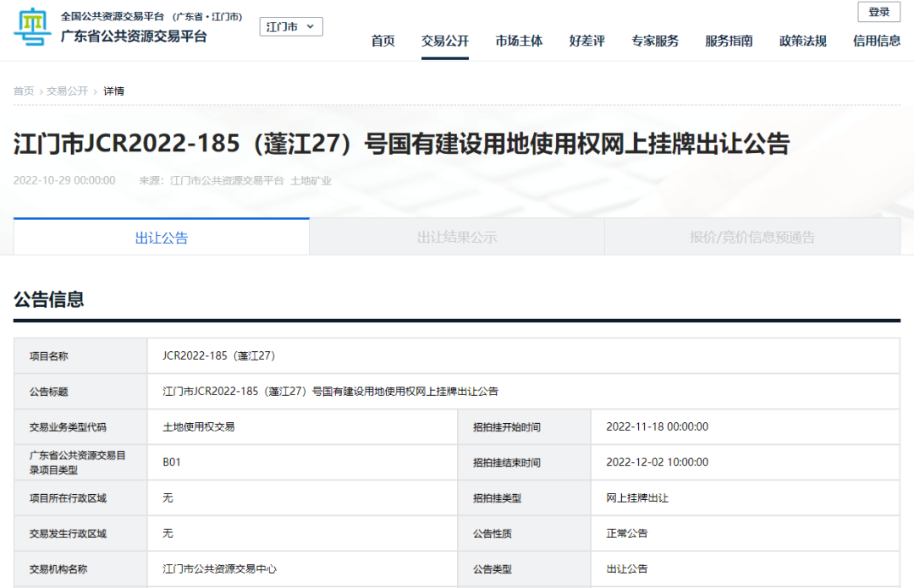Click the announcement title heading
914x588 pixels.
401,144
